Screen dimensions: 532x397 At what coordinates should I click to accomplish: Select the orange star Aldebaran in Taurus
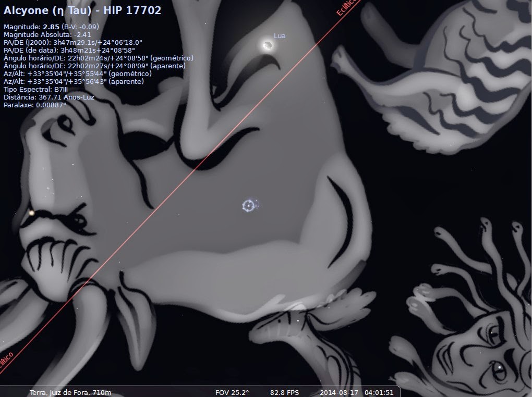tap(31, 213)
